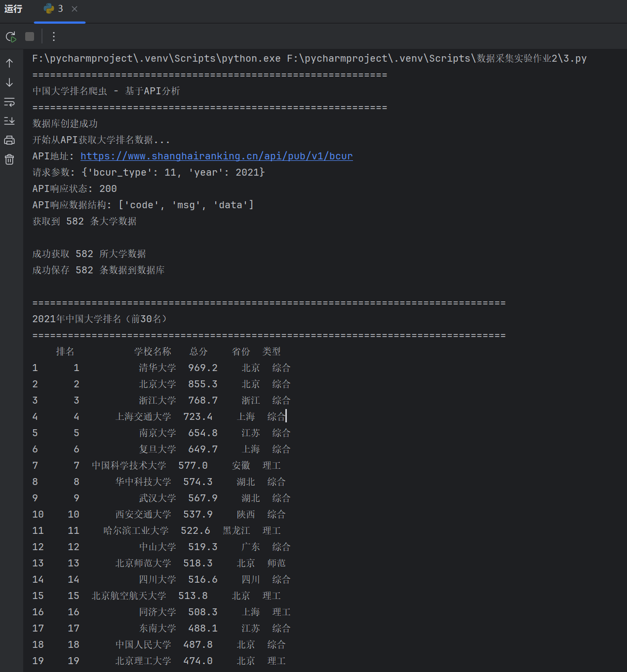The image size is (627, 672).
Task: Click the 学校名称 column header text
Action: coord(153,352)
